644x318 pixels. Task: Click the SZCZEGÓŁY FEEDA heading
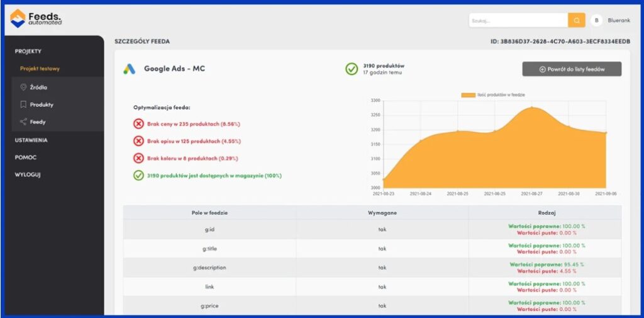click(142, 42)
